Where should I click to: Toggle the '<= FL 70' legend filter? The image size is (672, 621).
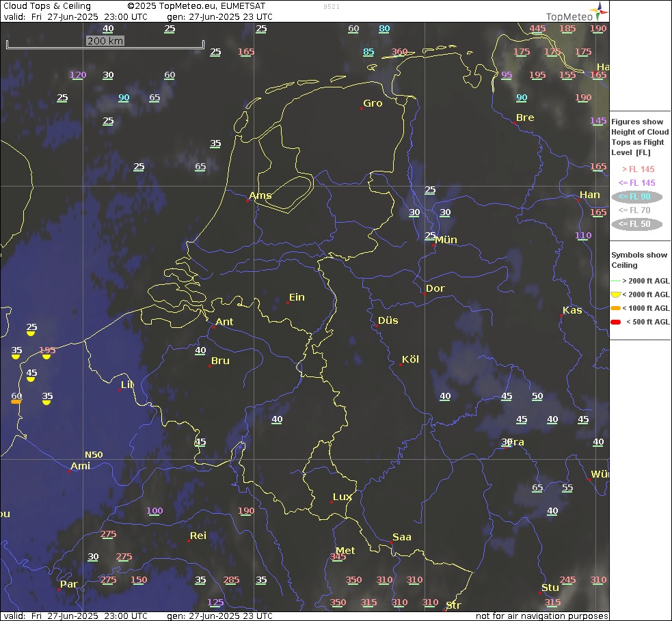(634, 210)
